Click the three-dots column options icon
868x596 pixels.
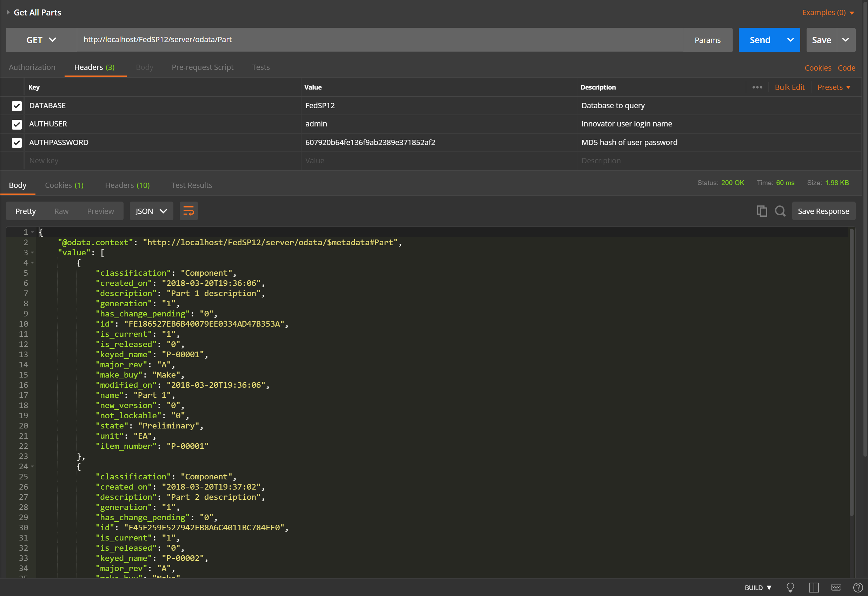coord(757,87)
